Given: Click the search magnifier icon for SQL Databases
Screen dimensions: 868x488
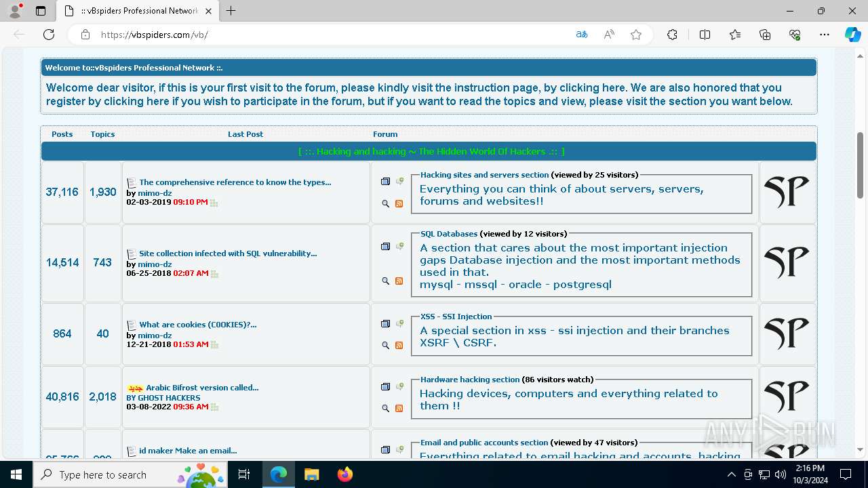Looking at the screenshot, I should (386, 281).
